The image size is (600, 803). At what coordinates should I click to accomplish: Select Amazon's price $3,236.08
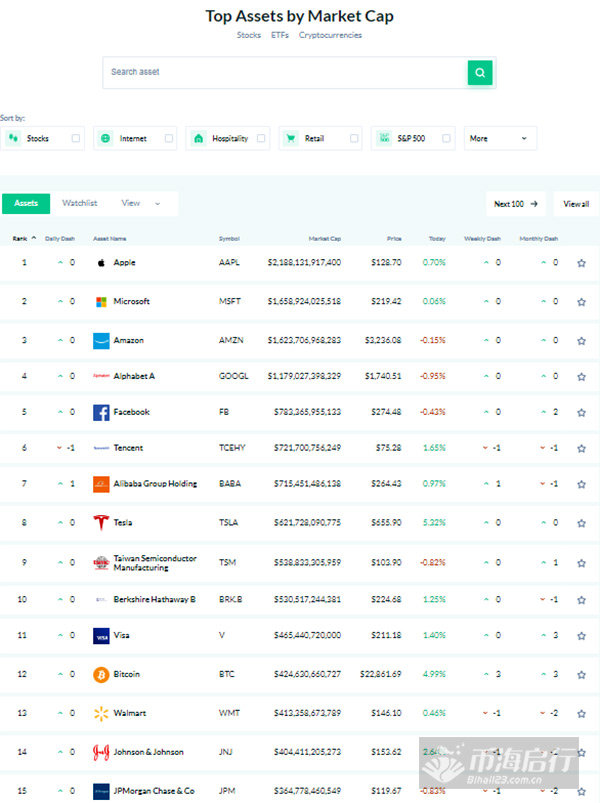coord(383,341)
